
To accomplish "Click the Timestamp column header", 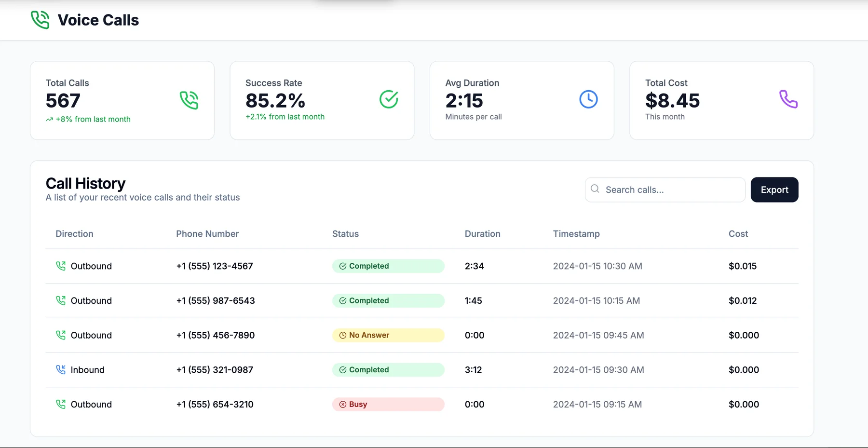I will click(576, 234).
